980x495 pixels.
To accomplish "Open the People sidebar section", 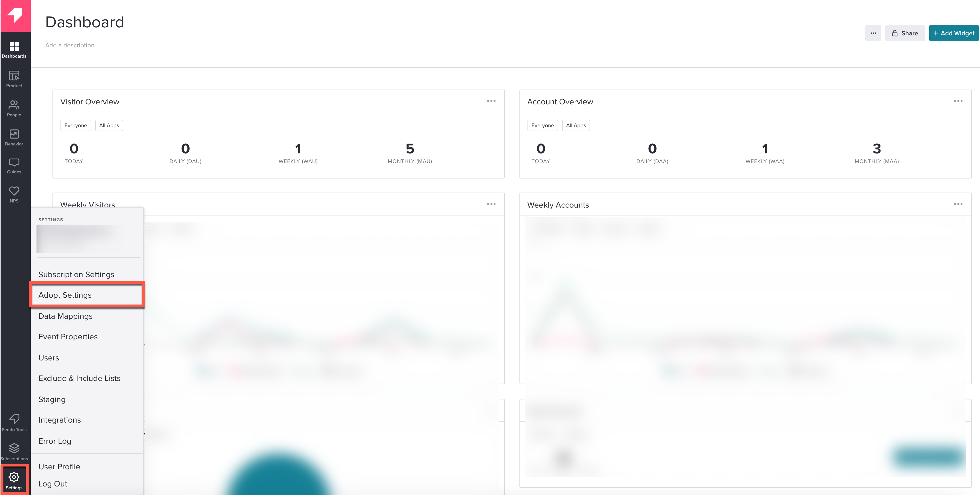I will (14, 108).
